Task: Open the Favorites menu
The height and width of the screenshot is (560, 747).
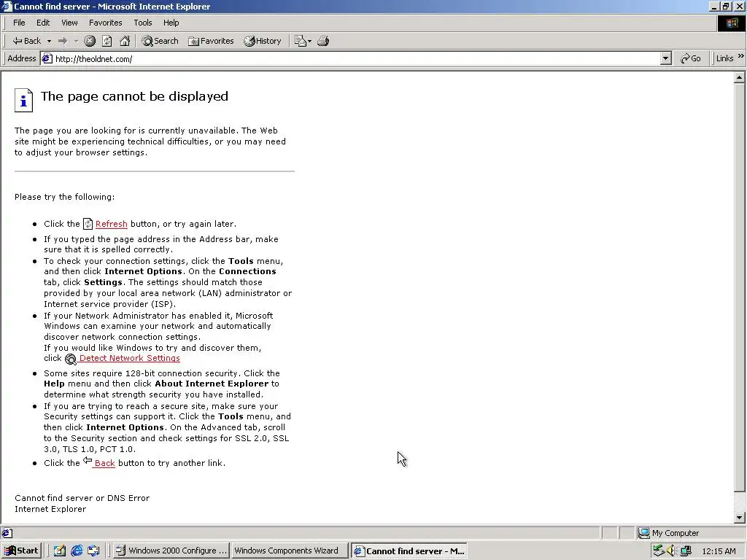Action: pos(105,23)
